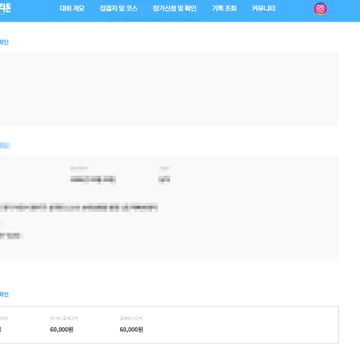Click the blurred text at the bottom-left of the info panel
The image size is (360, 360).
point(11,236)
